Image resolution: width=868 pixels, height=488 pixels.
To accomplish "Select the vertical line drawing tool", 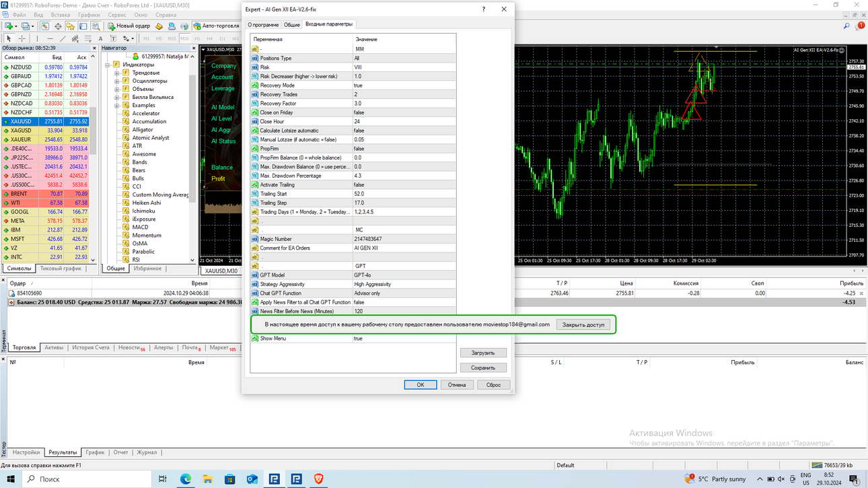I will [37, 38].
